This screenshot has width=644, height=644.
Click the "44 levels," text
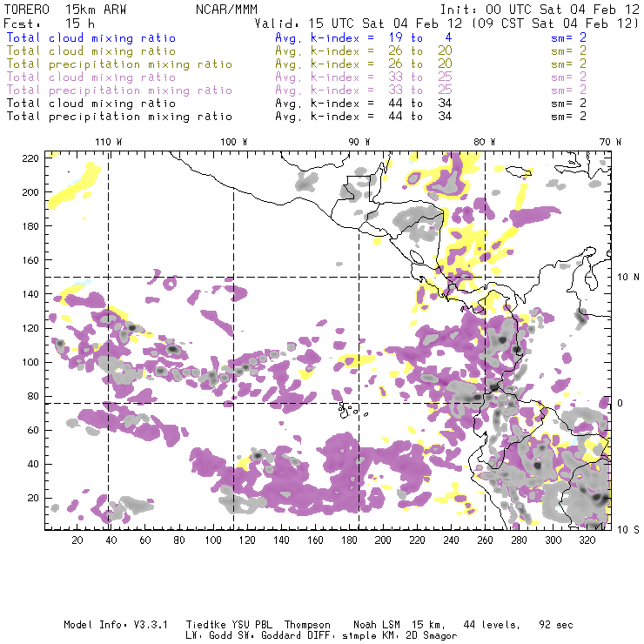(492, 625)
